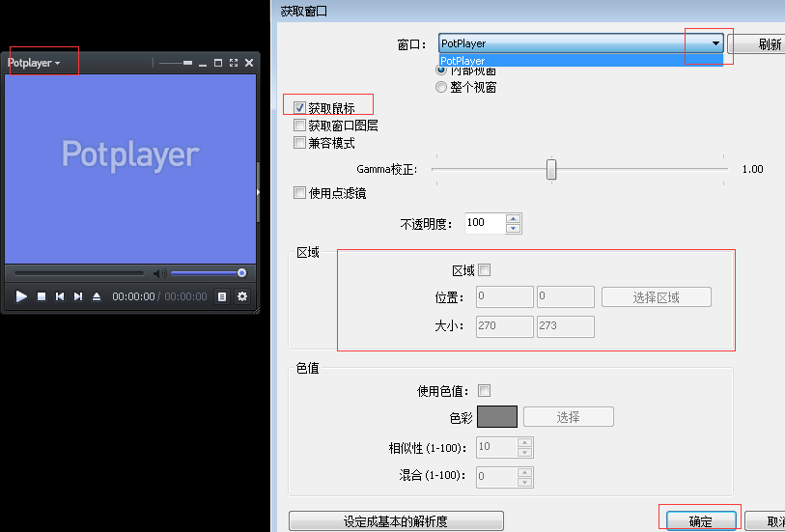Click the 相似性 value field
785x532 pixels.
[496, 447]
